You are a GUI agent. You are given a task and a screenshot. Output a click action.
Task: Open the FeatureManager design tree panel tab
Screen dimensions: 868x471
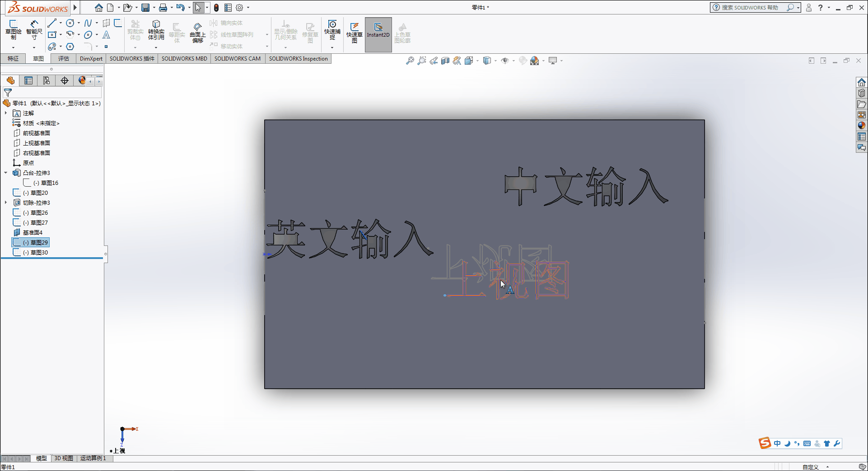point(10,80)
